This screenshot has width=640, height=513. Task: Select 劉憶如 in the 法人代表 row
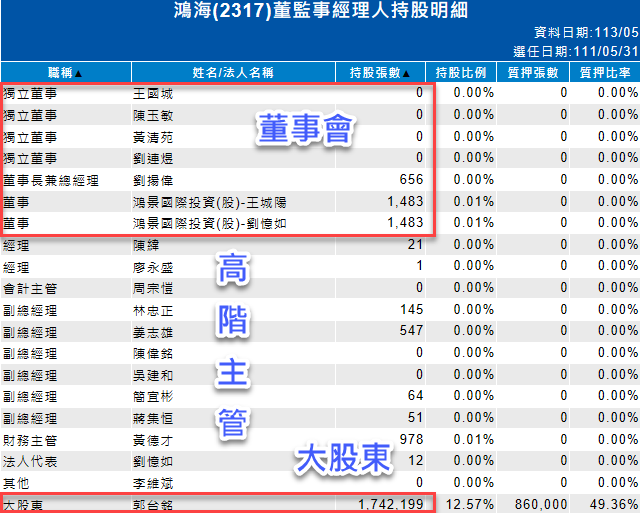point(153,462)
